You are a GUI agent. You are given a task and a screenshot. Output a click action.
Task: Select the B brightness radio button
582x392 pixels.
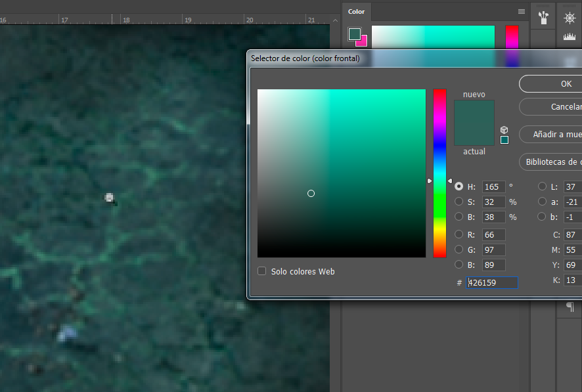tap(459, 217)
